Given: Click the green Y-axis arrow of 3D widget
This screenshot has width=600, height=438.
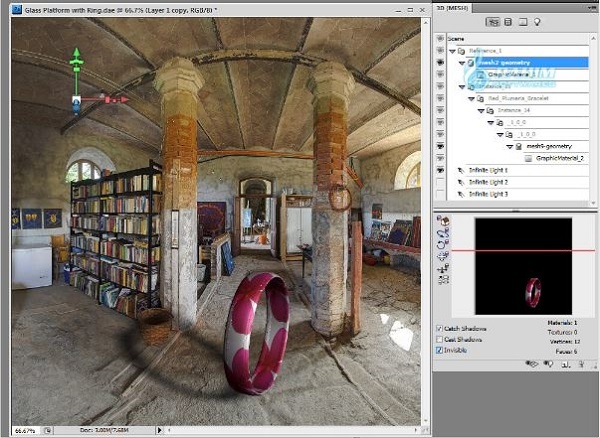Looking at the screenshot, I should tap(76, 62).
